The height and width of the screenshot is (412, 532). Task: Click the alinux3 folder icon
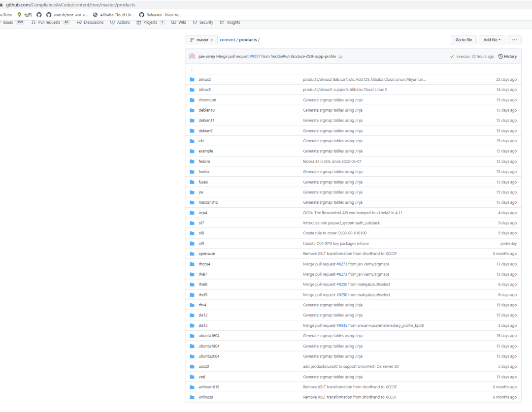(192, 90)
